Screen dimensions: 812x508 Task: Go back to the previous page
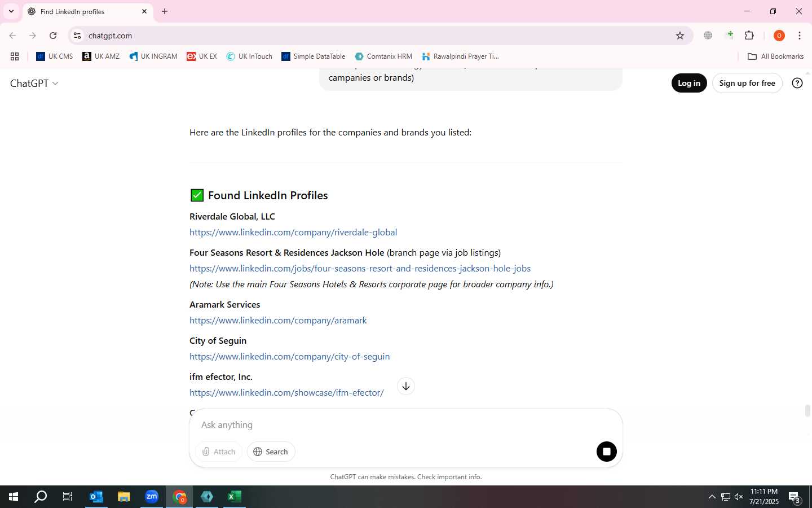(12, 36)
